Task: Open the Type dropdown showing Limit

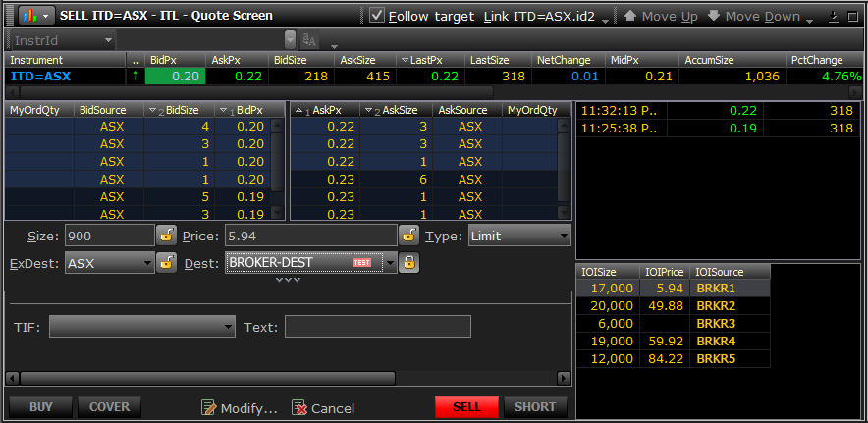Action: coord(518,236)
